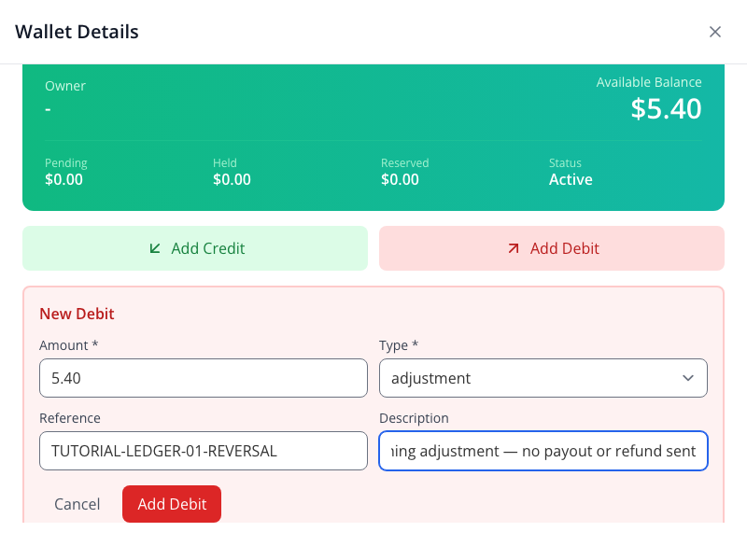Click the pink Add Debit toggle button

coord(552,248)
